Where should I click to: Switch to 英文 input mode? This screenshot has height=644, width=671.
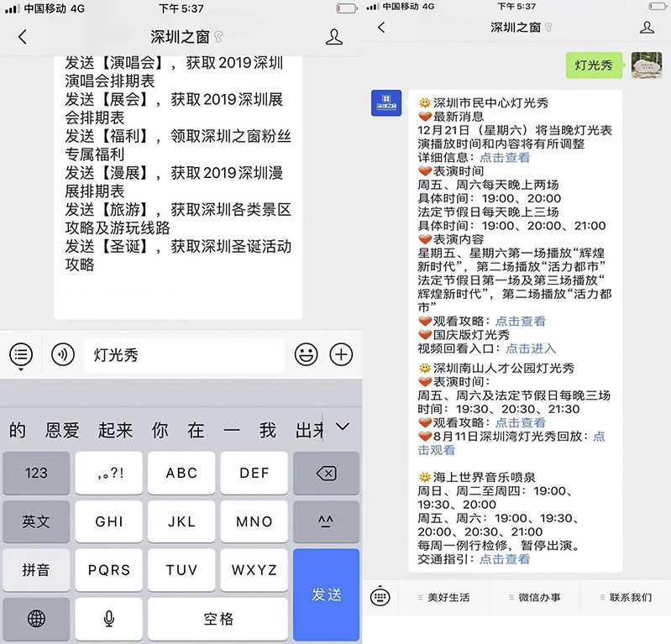36,521
